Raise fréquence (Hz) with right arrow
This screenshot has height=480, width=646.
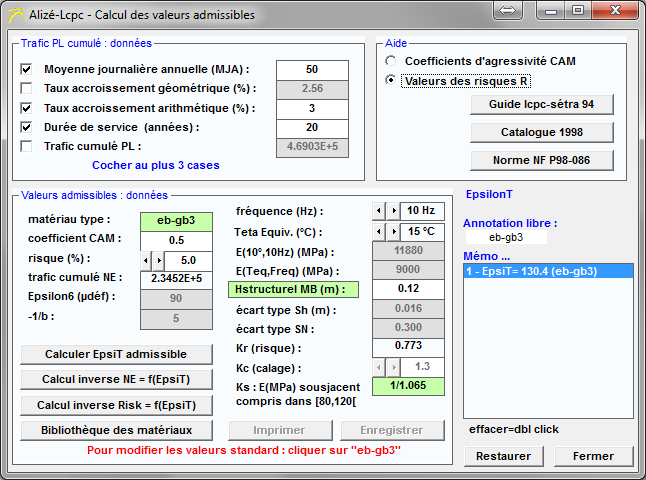click(394, 211)
